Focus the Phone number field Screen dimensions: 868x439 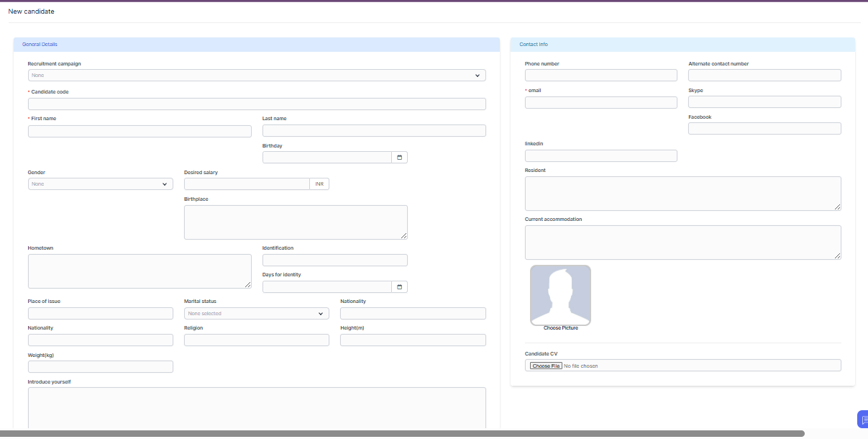pos(600,76)
